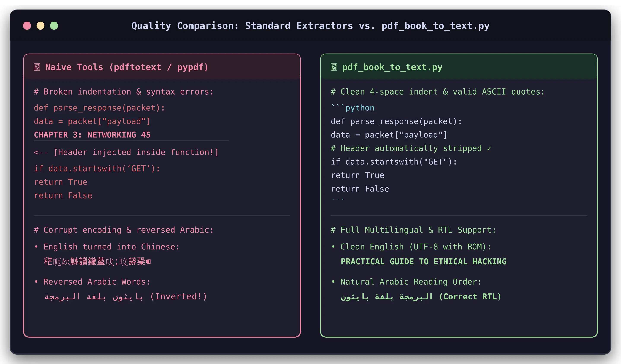Click pink 'return False' line
This screenshot has height=364, width=621.
click(63, 196)
